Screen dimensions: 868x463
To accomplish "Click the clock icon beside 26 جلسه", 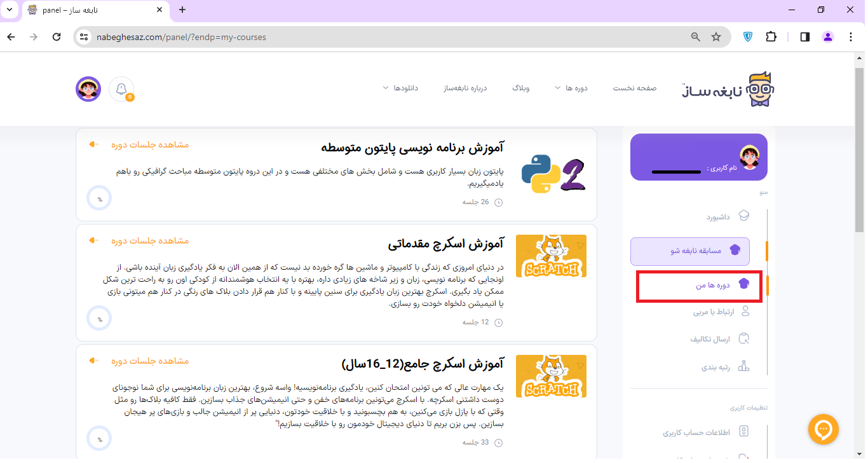I will [498, 202].
